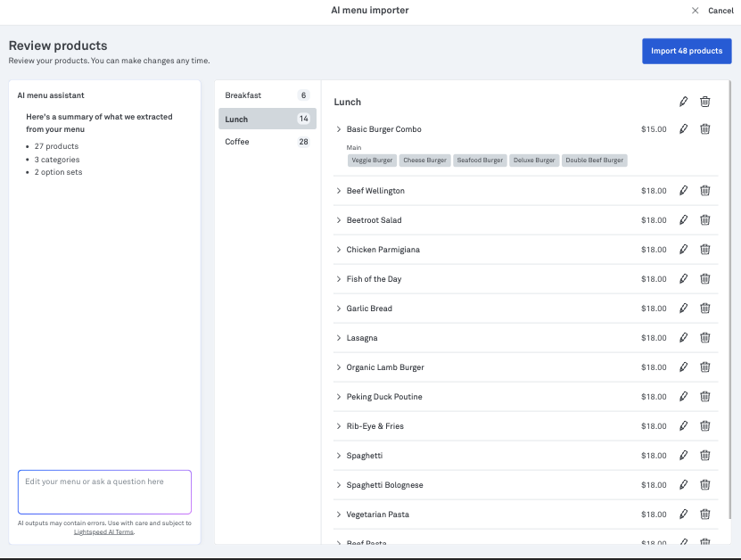This screenshot has width=741, height=560.
Task: Click the Veggie Burger option tag
Action: coord(372,161)
